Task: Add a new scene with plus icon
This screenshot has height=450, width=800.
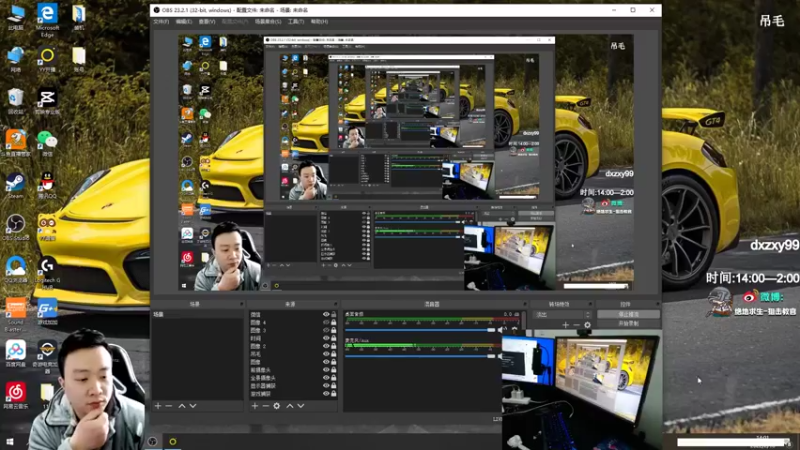Action: (x=157, y=406)
